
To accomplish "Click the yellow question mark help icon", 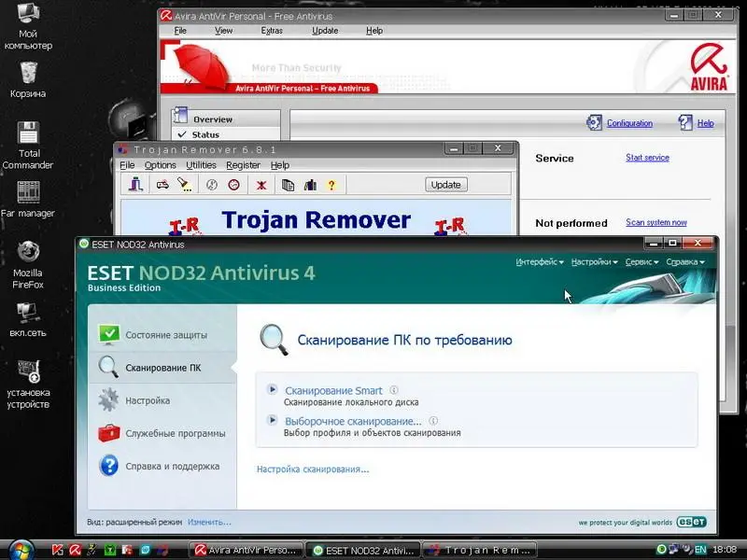I will (331, 185).
